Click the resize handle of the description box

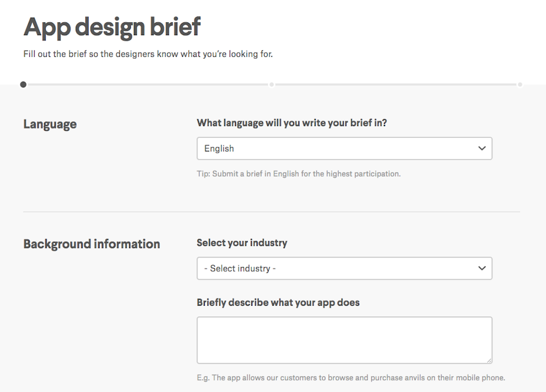(488, 360)
